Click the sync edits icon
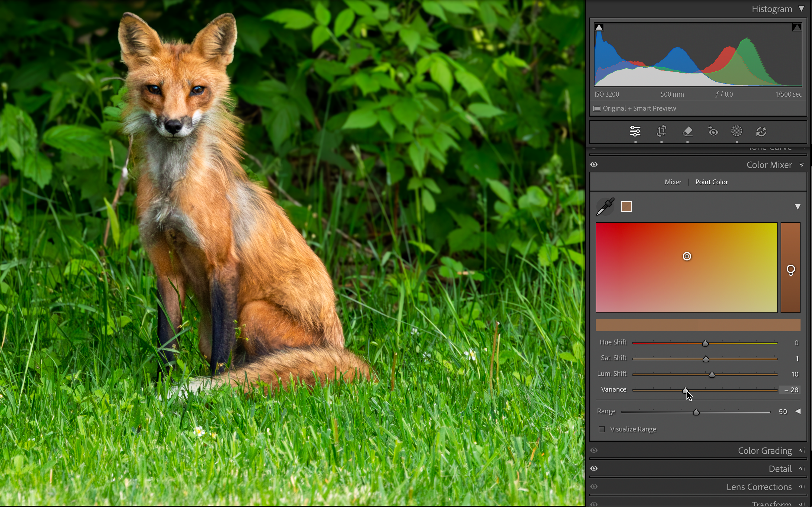Viewport: 812px width, 507px height. pos(762,131)
